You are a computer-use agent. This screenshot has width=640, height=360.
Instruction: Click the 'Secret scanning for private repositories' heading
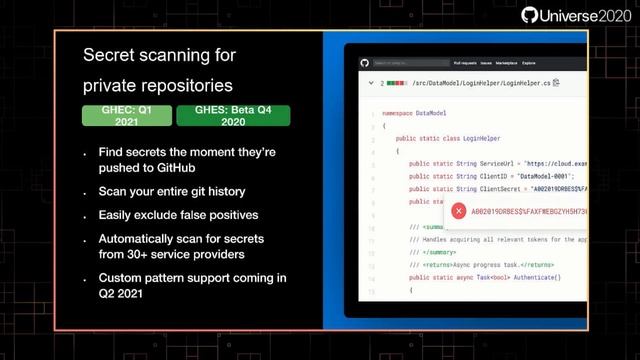[x=159, y=70]
